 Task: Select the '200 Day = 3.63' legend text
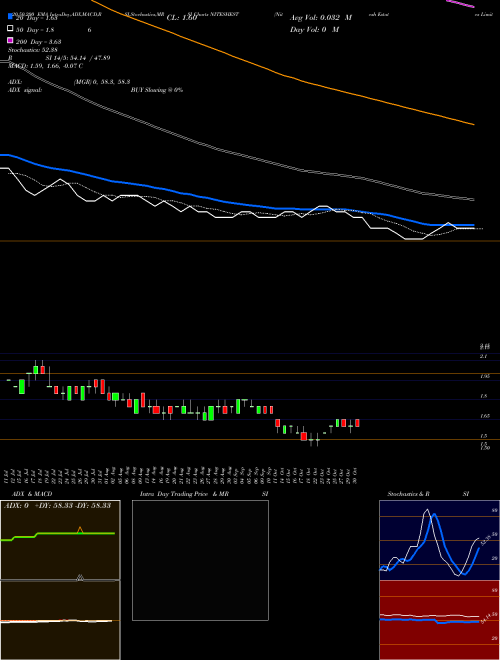click(x=38, y=42)
